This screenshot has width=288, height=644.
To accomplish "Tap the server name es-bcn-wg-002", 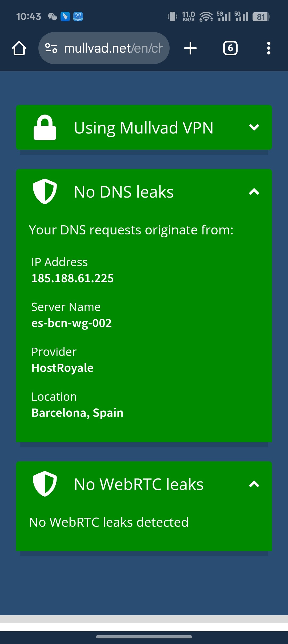I will coord(71,323).
